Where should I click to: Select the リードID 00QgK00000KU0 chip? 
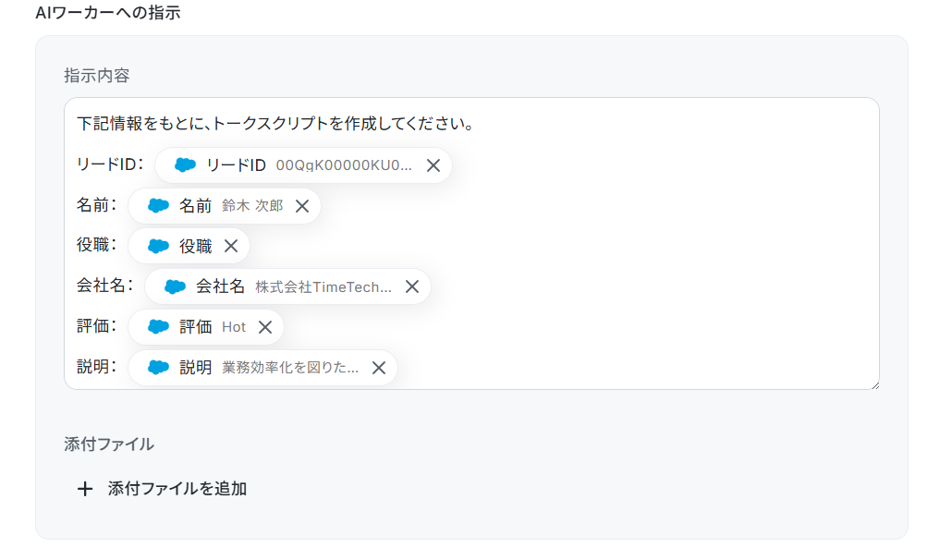[x=304, y=165]
